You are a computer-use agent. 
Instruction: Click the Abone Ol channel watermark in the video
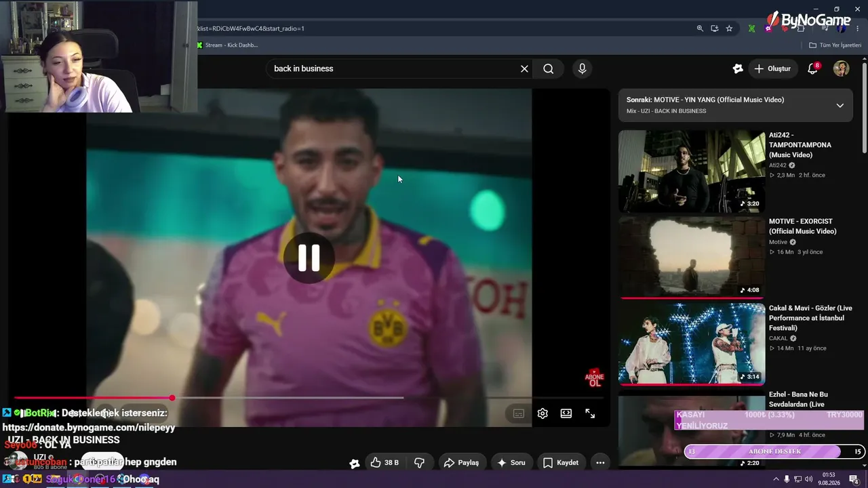tap(594, 378)
